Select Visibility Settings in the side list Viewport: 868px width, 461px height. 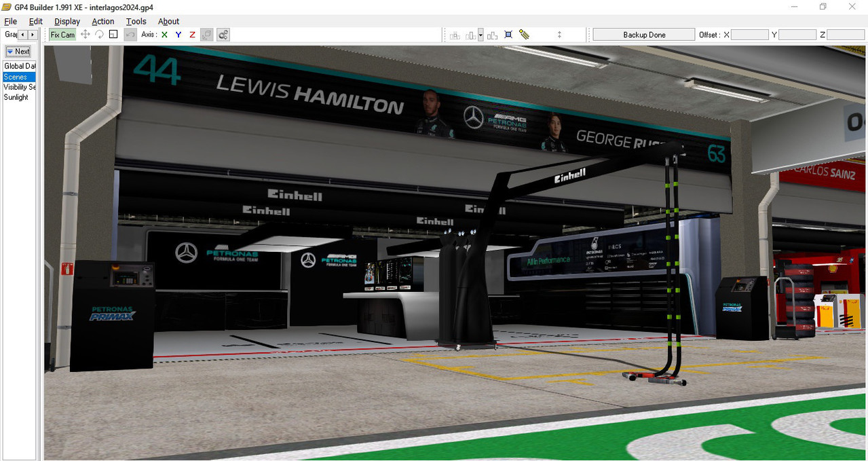20,87
